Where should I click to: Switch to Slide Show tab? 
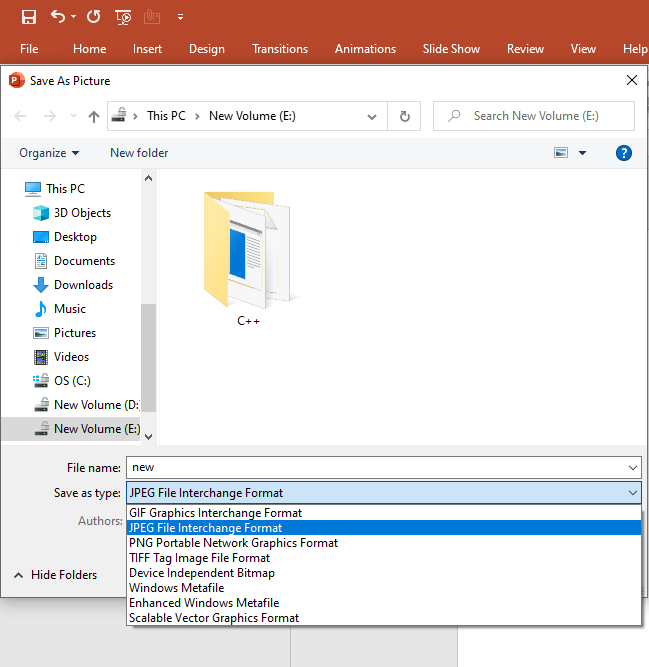point(451,49)
